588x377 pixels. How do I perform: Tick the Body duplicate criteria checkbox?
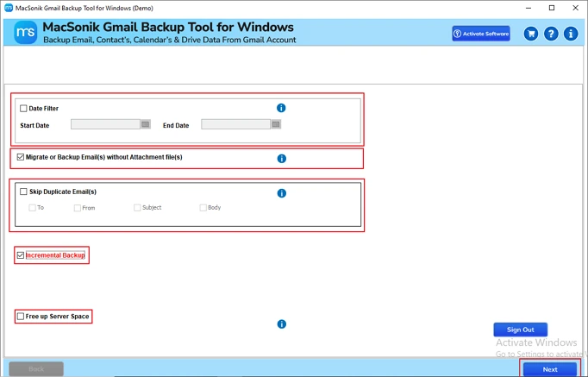pyautogui.click(x=203, y=207)
